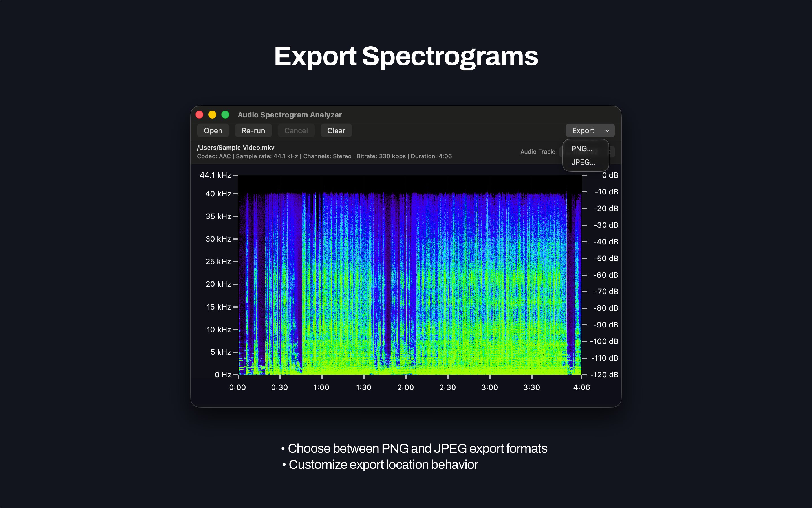
Task: Click the -80 dB scale label
Action: 606,308
